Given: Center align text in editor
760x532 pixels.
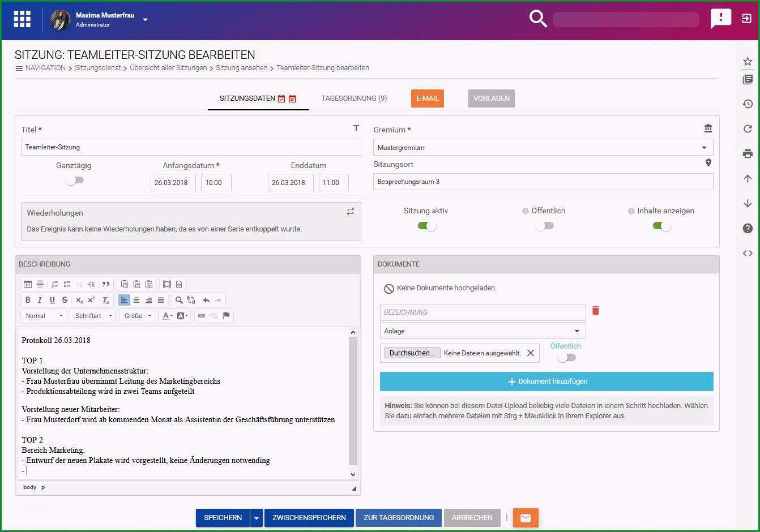Looking at the screenshot, I should (x=136, y=300).
